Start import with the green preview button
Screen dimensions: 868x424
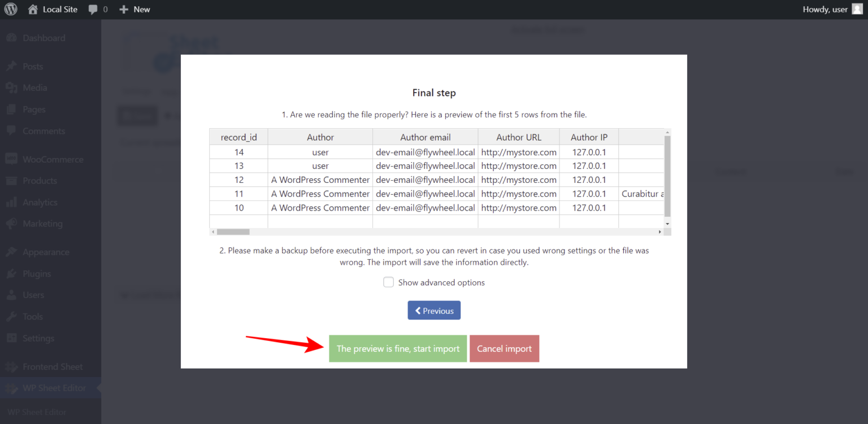398,348
